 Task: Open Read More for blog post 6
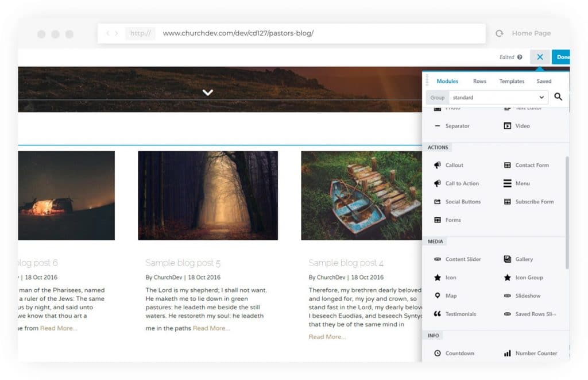pyautogui.click(x=59, y=328)
